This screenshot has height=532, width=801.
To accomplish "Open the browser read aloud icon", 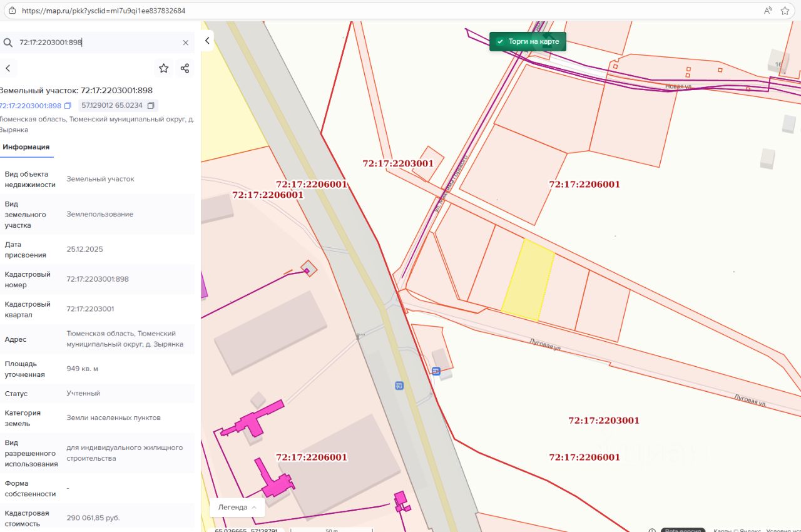I will click(768, 11).
